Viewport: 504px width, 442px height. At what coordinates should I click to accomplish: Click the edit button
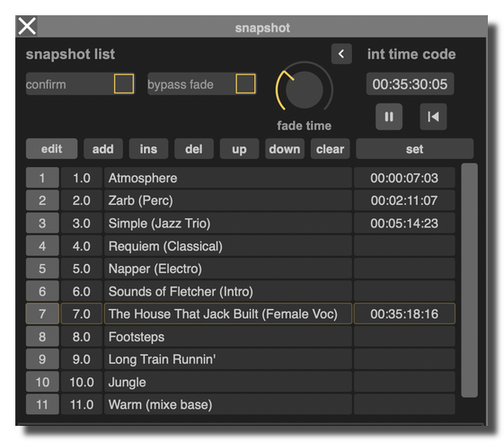click(51, 149)
